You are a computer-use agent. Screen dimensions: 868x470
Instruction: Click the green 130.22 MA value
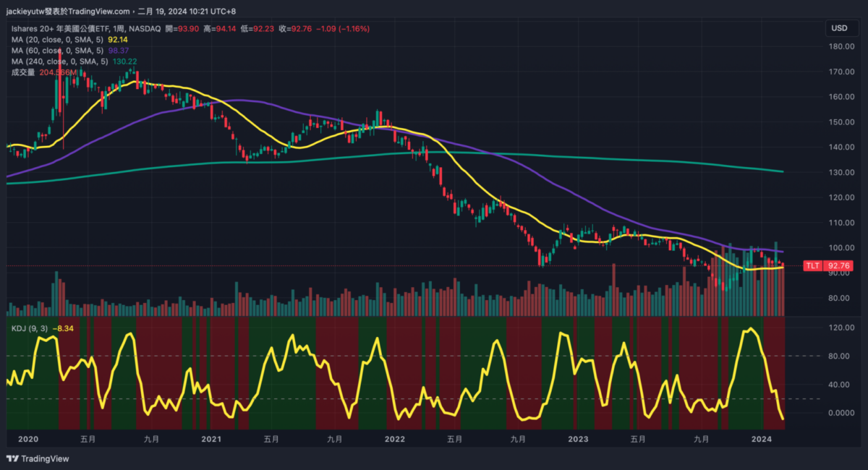pyautogui.click(x=124, y=61)
